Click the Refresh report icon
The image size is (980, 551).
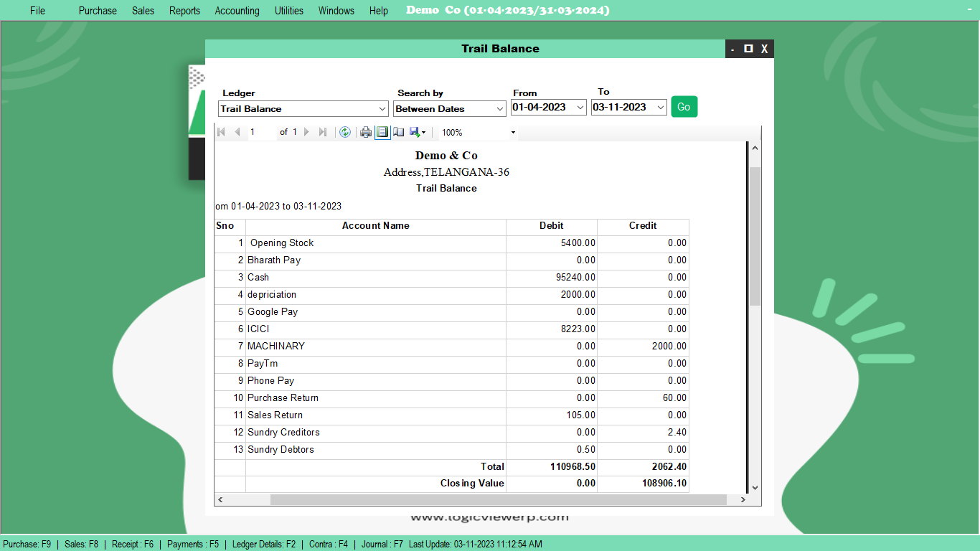point(344,132)
